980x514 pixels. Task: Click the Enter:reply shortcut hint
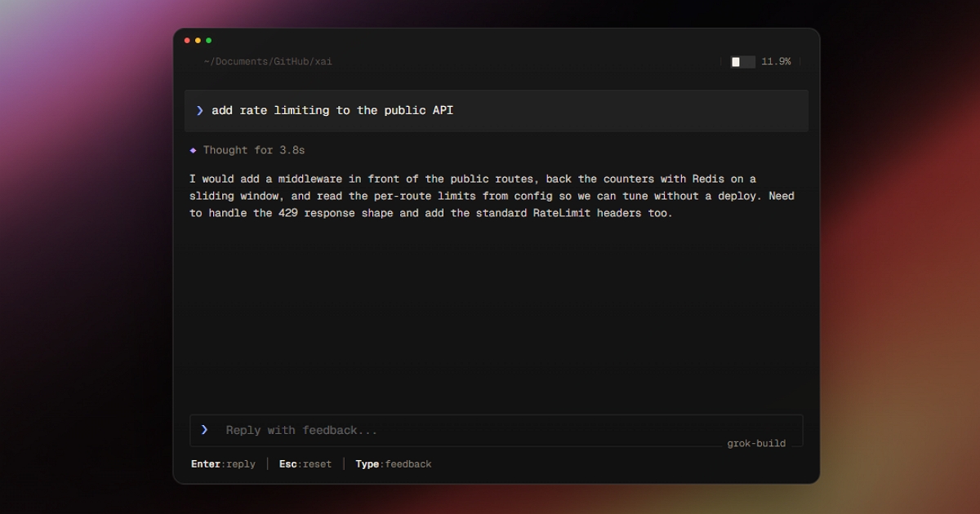point(223,464)
